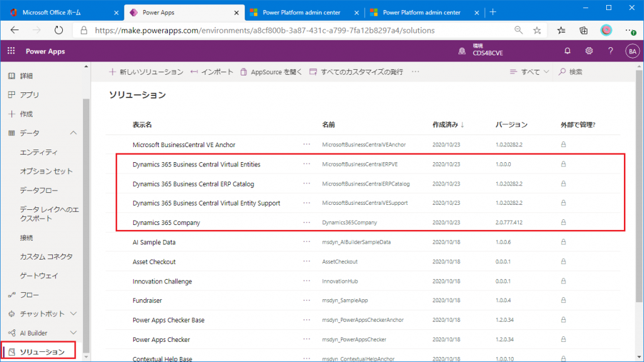Open カスタム コネクタ item
The width and height of the screenshot is (644, 362).
tap(46, 256)
